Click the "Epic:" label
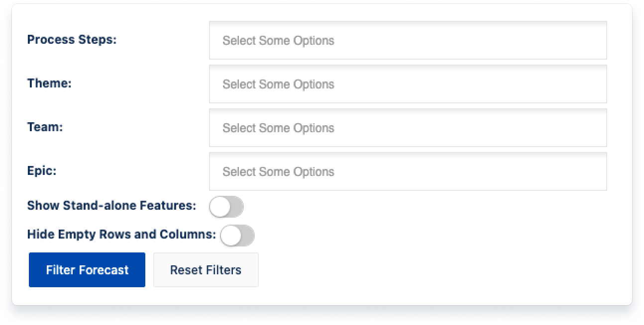The width and height of the screenshot is (644, 325). pos(42,171)
